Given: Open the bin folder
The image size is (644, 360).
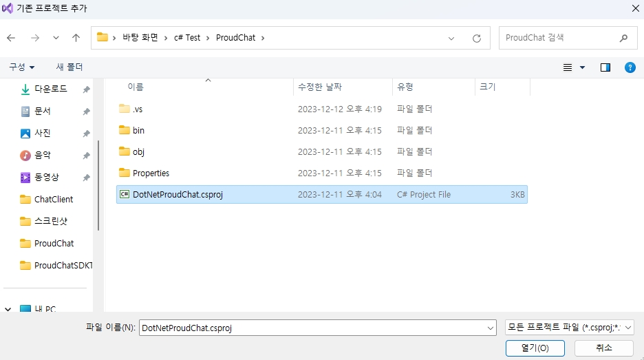Looking at the screenshot, I should [x=138, y=130].
